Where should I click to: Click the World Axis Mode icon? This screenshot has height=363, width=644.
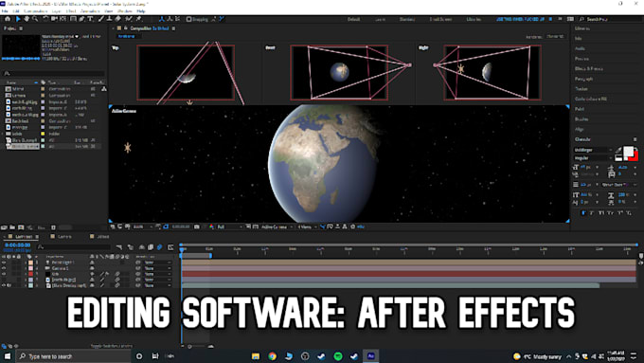pyautogui.click(x=170, y=19)
